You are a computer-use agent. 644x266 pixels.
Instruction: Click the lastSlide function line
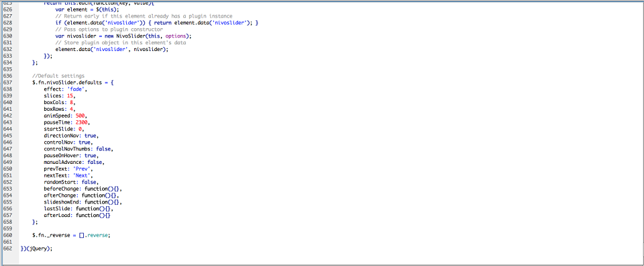(78, 209)
